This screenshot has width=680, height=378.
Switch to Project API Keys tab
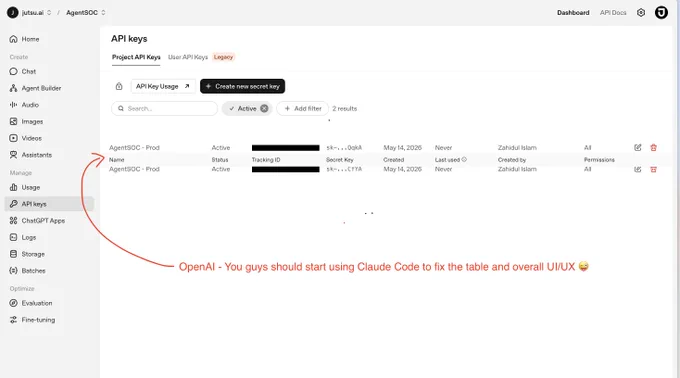coord(136,57)
